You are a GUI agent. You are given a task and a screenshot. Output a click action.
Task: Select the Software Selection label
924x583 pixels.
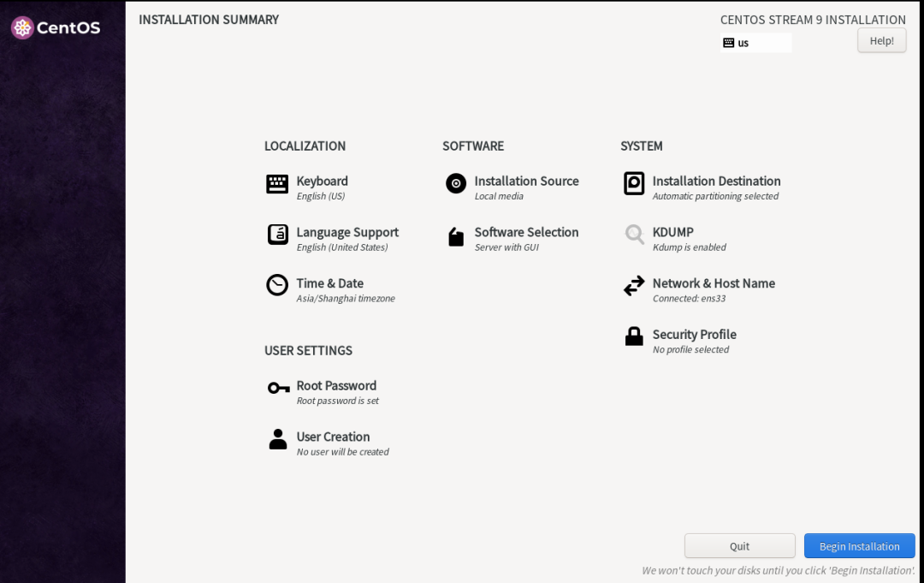click(x=526, y=232)
